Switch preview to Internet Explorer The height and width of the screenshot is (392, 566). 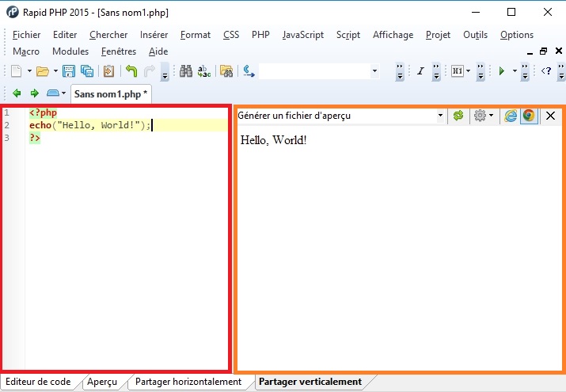tap(511, 116)
